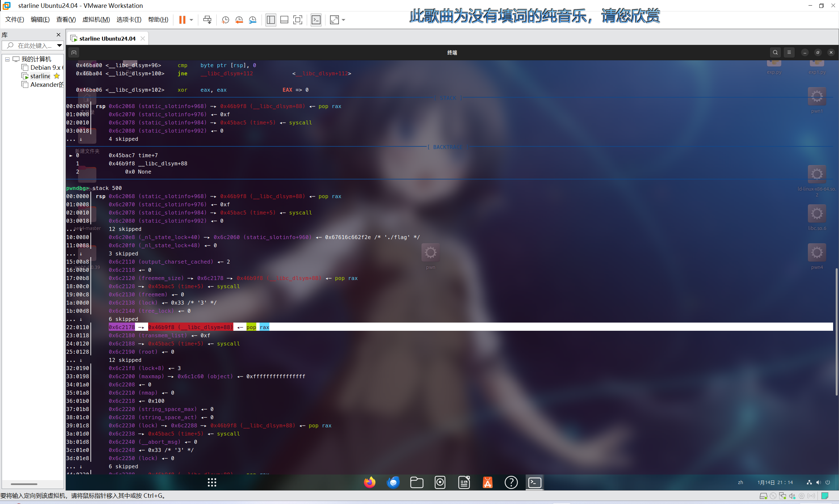Viewport: 839px width, 504px height.
Task: Open the snapshot manager
Action: [252, 20]
